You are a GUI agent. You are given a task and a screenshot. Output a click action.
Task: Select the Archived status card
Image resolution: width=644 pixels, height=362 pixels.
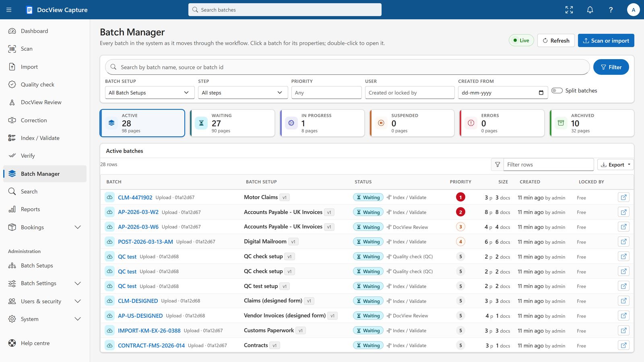(592, 123)
